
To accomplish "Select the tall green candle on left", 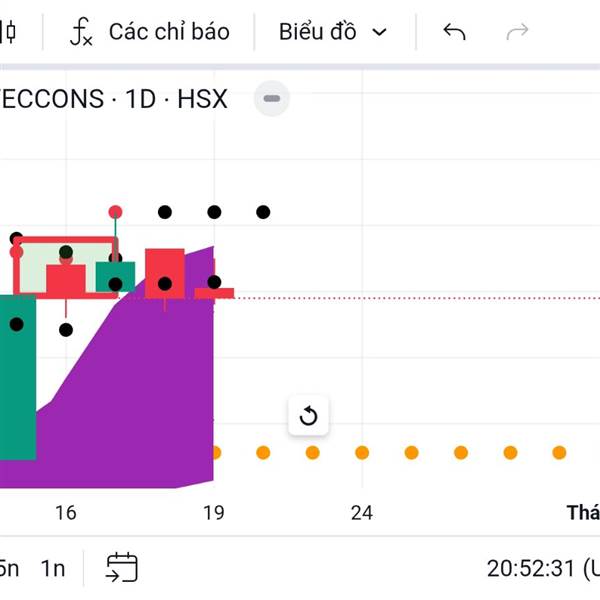I will [x=18, y=377].
